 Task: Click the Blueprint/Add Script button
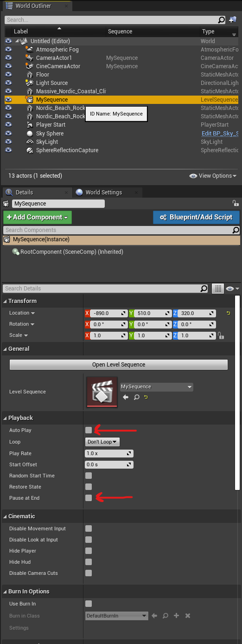[x=196, y=217]
